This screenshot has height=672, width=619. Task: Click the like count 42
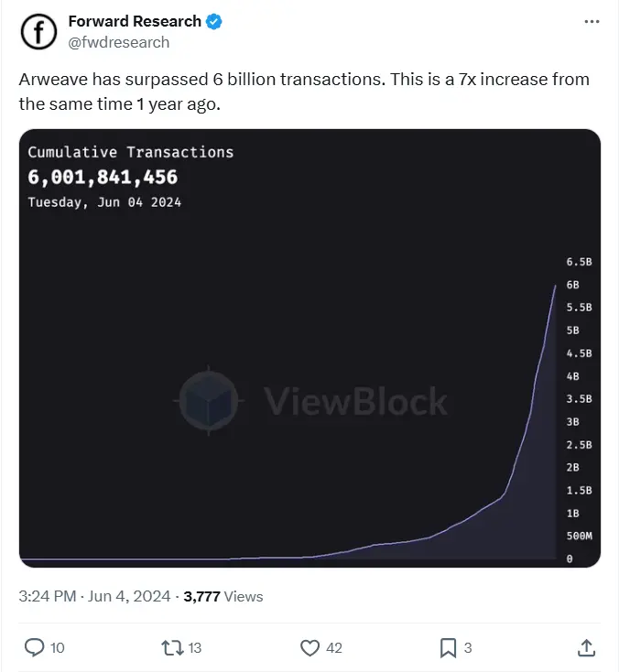[334, 647]
